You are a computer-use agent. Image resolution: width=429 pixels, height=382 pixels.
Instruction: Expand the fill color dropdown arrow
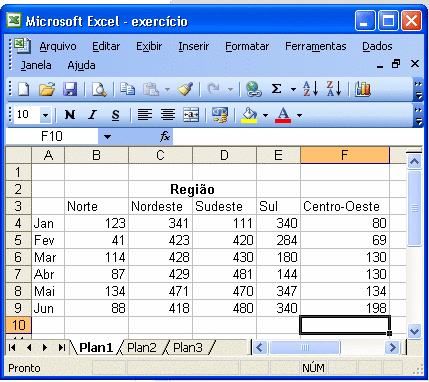pyautogui.click(x=265, y=115)
